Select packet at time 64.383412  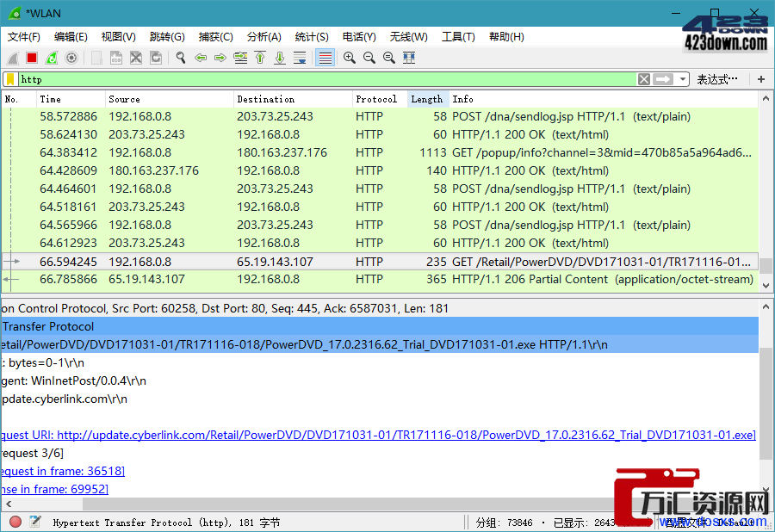(x=380, y=152)
